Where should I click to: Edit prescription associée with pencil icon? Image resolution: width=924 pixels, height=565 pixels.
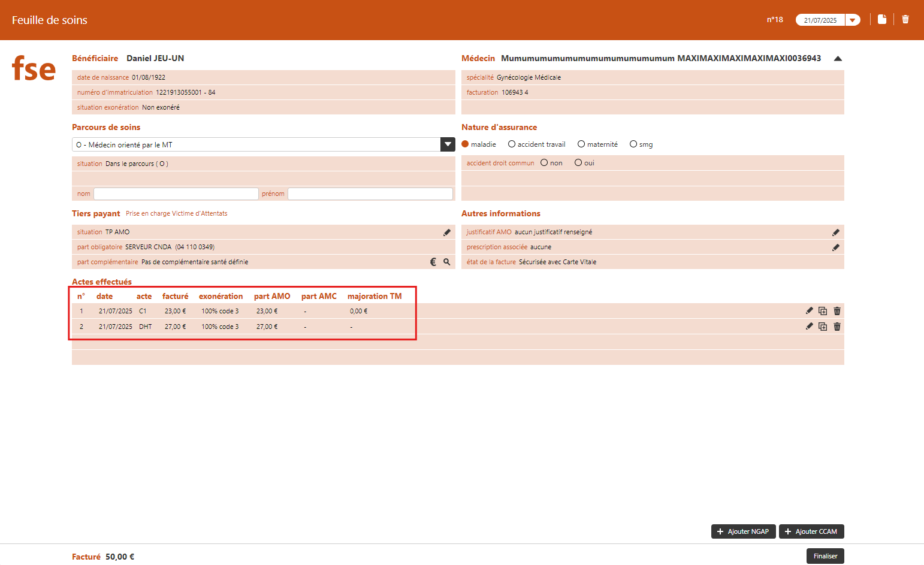tap(836, 247)
